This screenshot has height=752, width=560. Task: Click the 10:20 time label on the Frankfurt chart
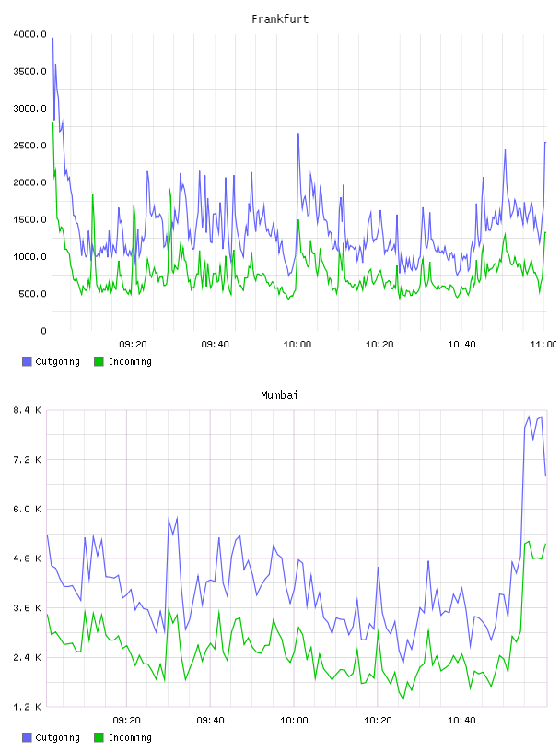(379, 345)
